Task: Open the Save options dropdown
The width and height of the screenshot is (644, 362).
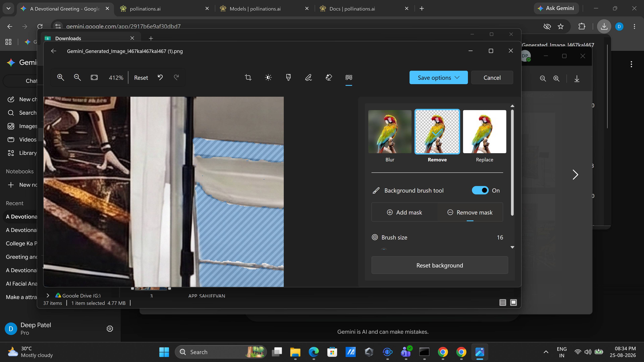Action: [439, 77]
